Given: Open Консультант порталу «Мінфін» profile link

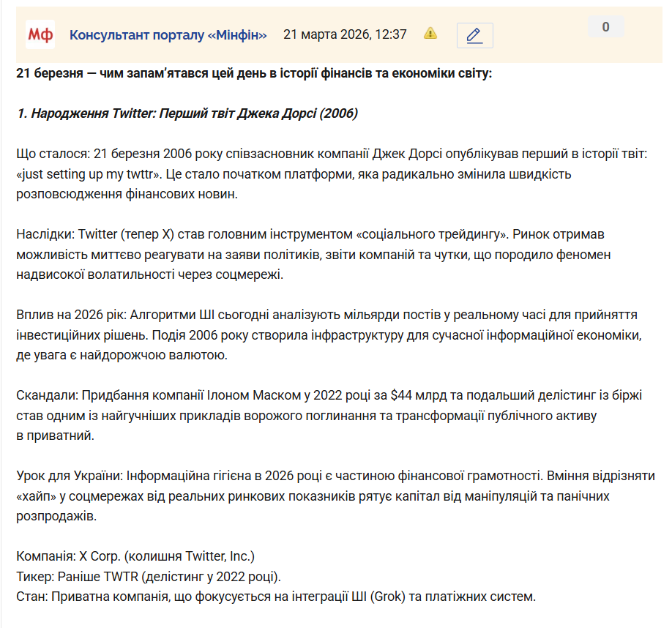Looking at the screenshot, I should [x=168, y=34].
